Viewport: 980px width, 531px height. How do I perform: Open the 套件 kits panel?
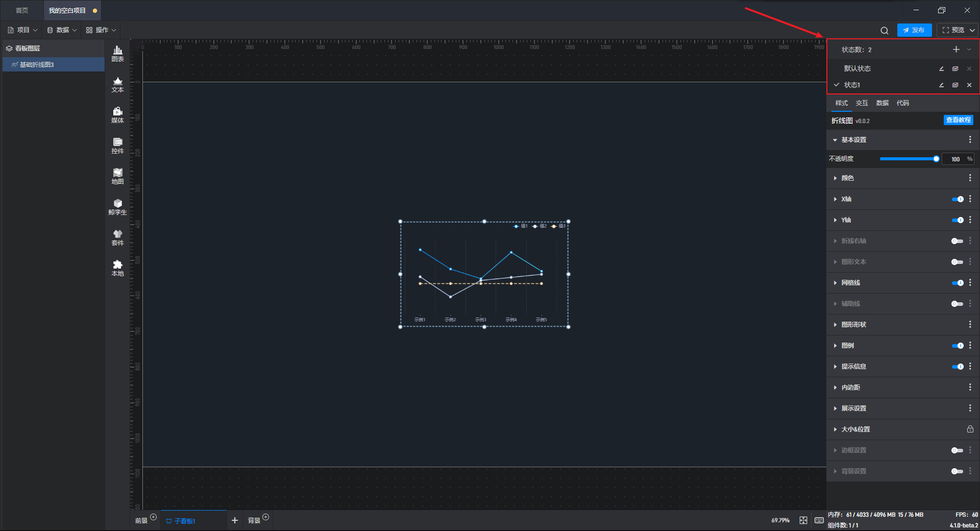117,237
